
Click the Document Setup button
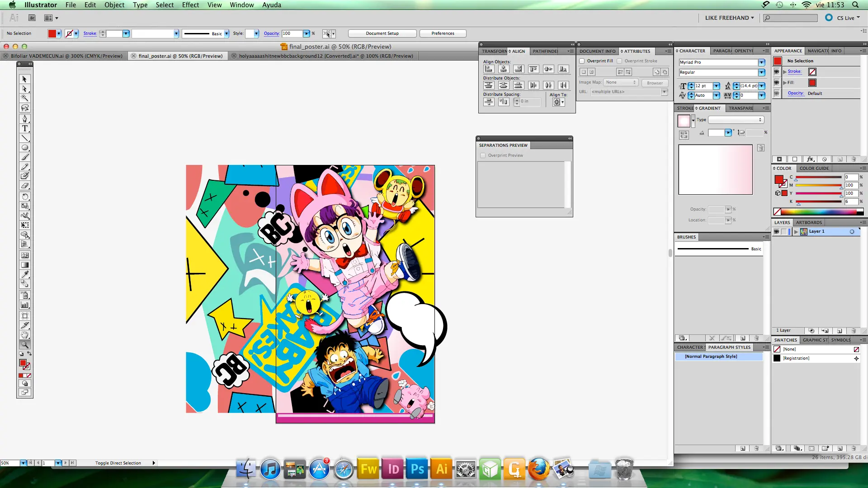pyautogui.click(x=382, y=33)
